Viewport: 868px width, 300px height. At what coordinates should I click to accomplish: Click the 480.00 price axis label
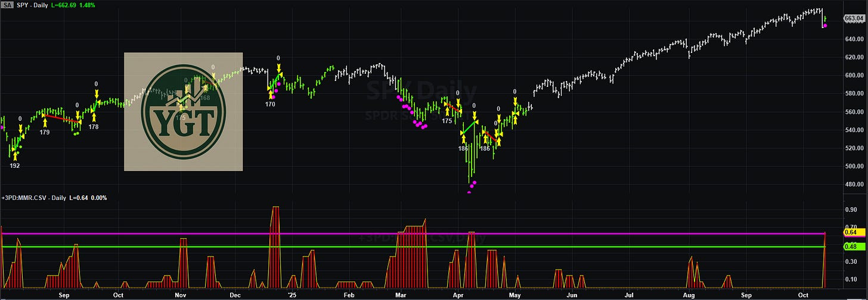coord(854,185)
